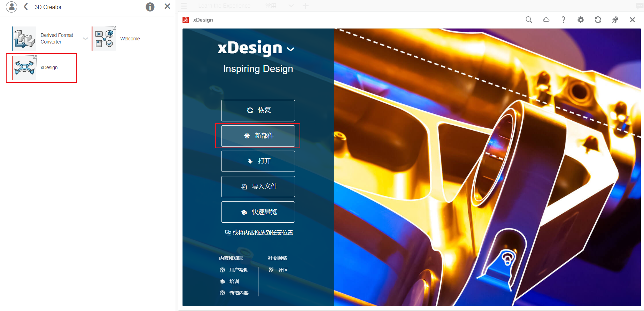Click the Welcome app label
The height and width of the screenshot is (311, 644).
130,39
